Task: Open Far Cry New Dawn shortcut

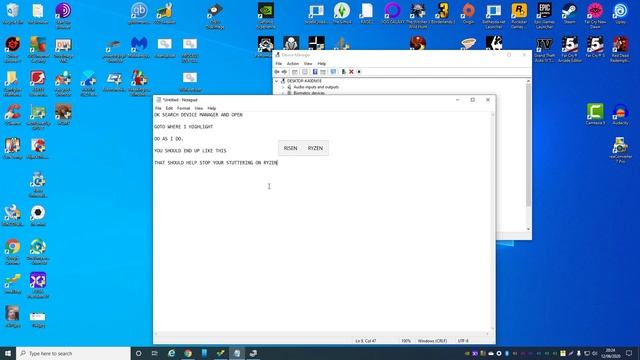Action: coord(595,16)
